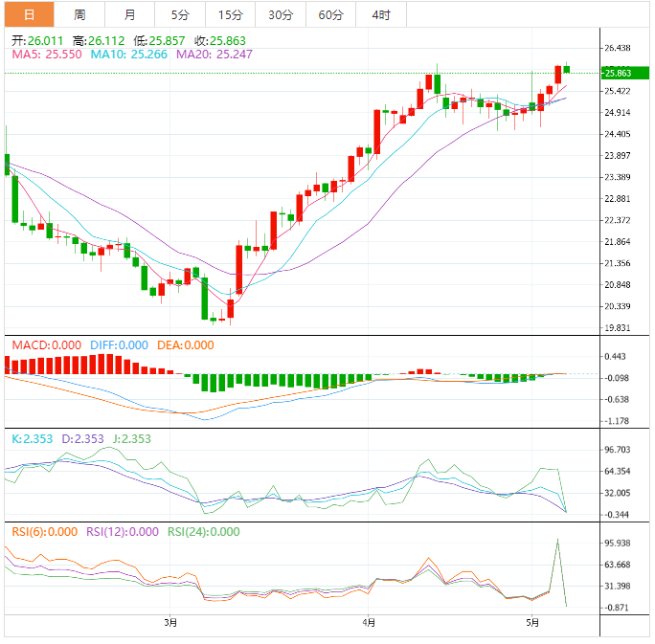
Task: Click the green 25.863 current price tag
Action: tap(619, 73)
